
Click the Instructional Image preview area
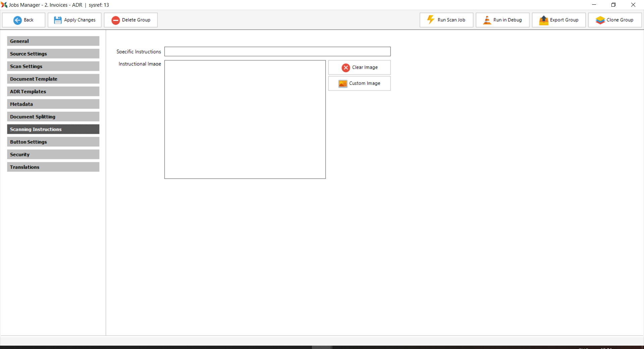click(x=245, y=119)
